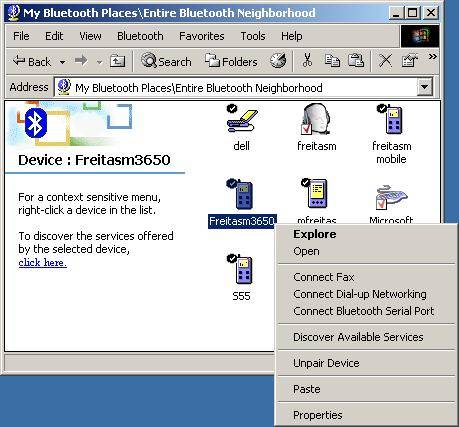Open the Bluetooth menu
The image size is (459, 427).
click(140, 36)
